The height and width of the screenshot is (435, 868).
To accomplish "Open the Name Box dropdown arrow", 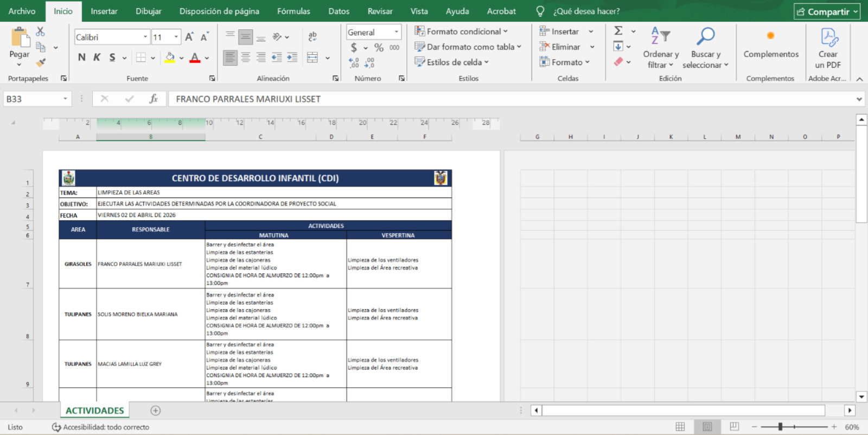I will (65, 99).
